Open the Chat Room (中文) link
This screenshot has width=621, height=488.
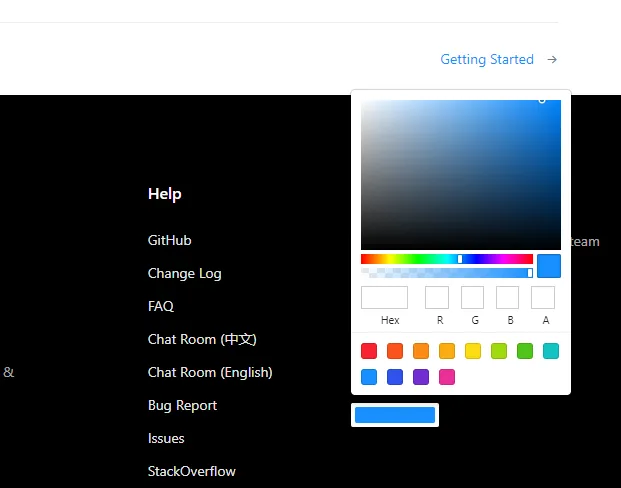[202, 339]
